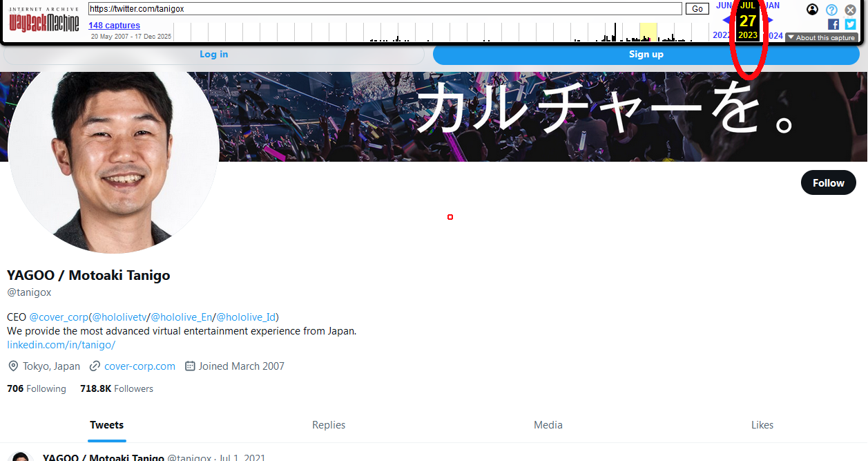Open the profile photo of Motoaki Tanigo
868x461 pixels.
tap(113, 148)
